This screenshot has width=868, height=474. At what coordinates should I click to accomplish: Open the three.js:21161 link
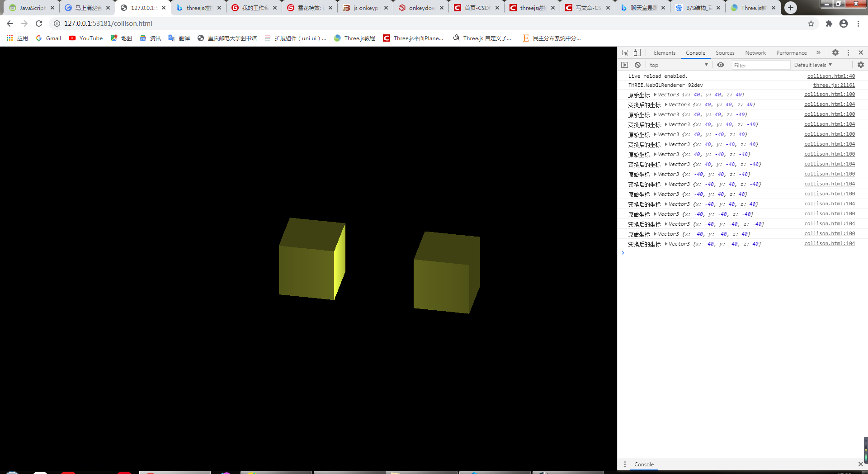(x=834, y=85)
